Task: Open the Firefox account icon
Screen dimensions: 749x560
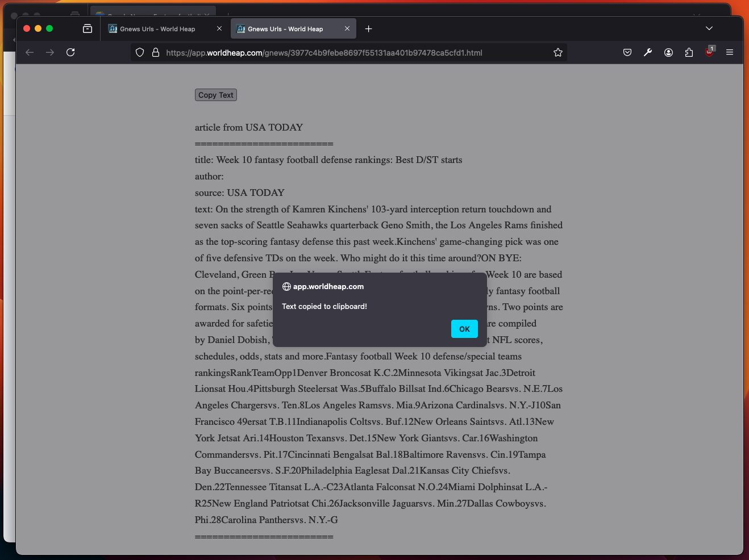Action: (668, 52)
